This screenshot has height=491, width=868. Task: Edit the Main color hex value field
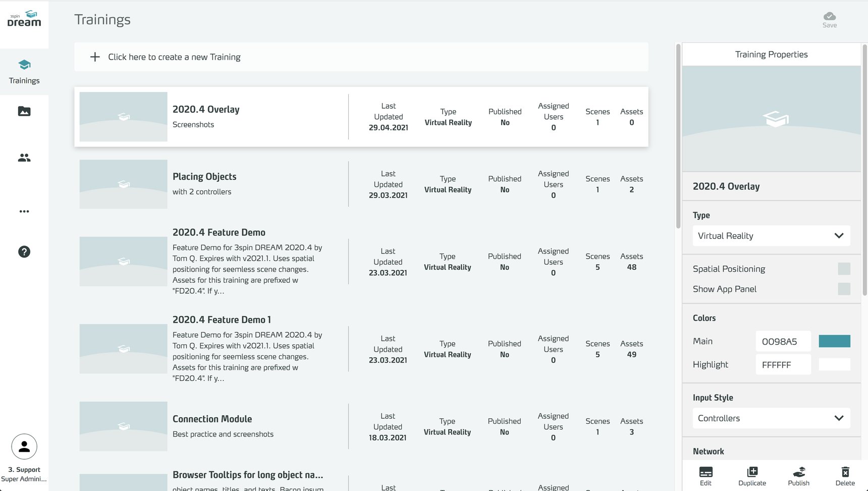tap(783, 341)
